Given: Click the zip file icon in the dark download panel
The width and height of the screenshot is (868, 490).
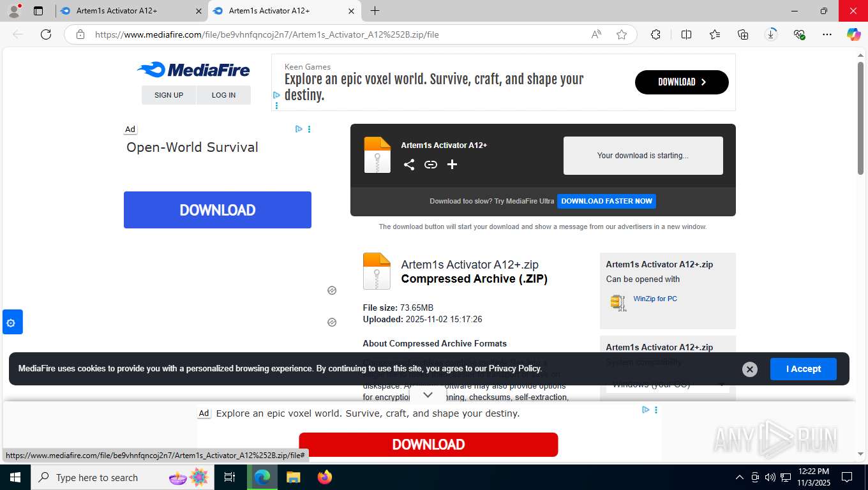Looking at the screenshot, I should point(377,155).
